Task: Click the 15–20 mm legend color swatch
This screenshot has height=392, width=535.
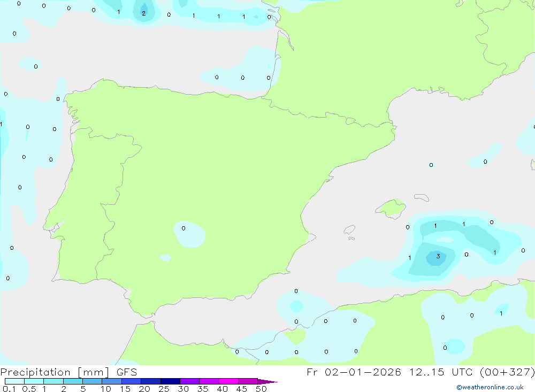Action: coord(132,381)
